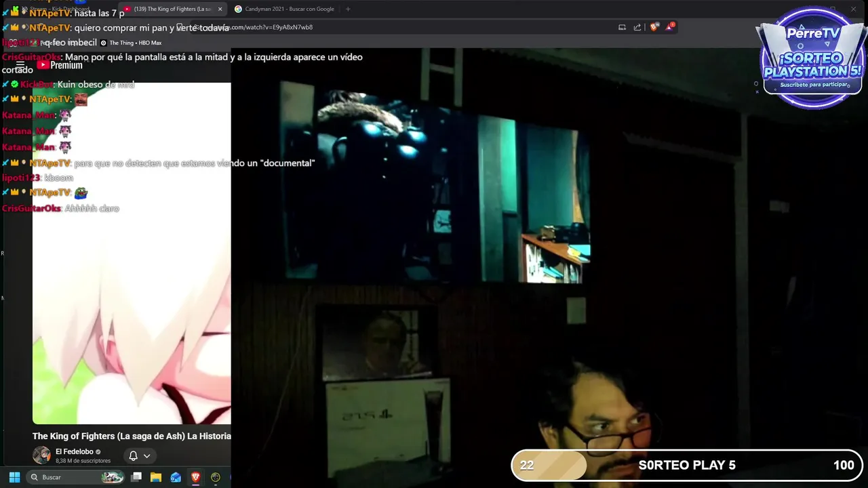Click the share page icon in address bar
868x488 pixels.
pyautogui.click(x=637, y=27)
